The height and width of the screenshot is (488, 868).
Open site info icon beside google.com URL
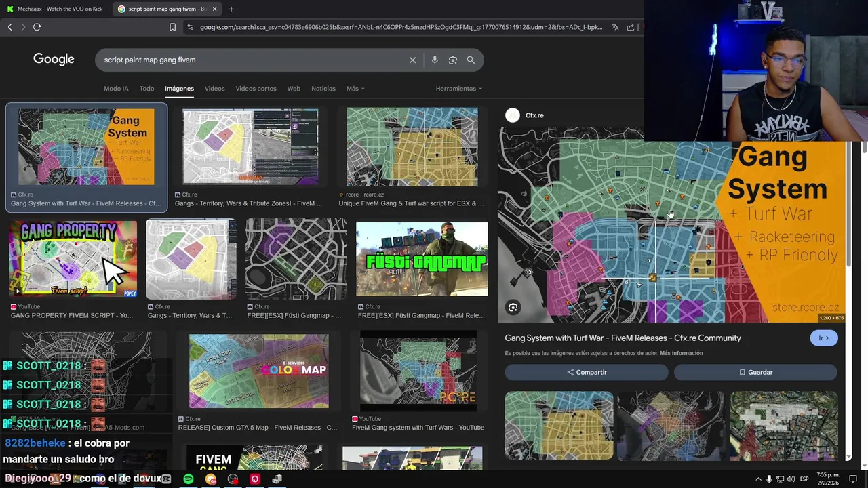pyautogui.click(x=191, y=27)
